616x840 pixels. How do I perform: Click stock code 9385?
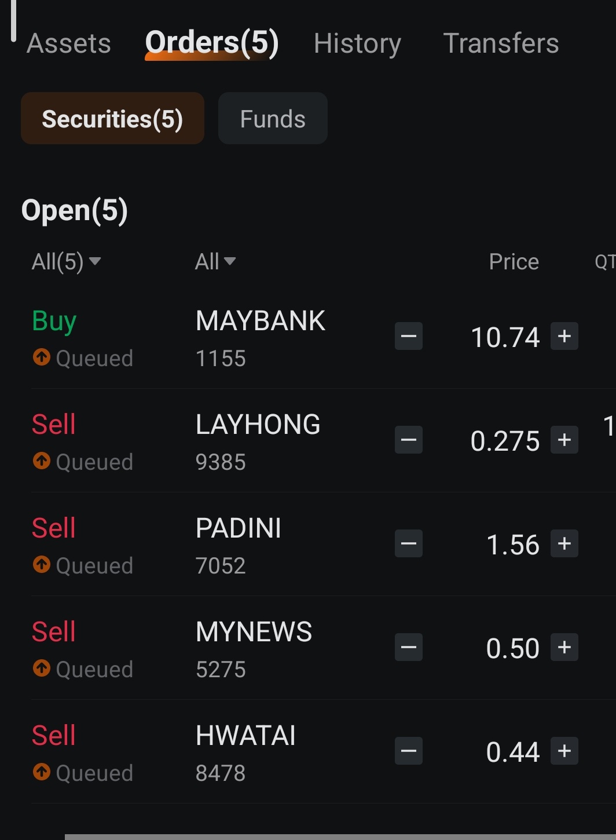pos(221,462)
